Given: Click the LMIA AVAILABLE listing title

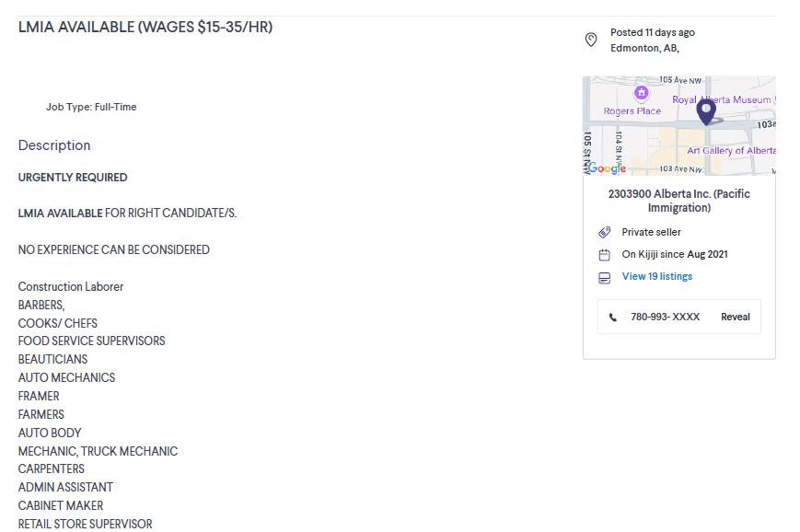Looking at the screenshot, I should tap(145, 28).
